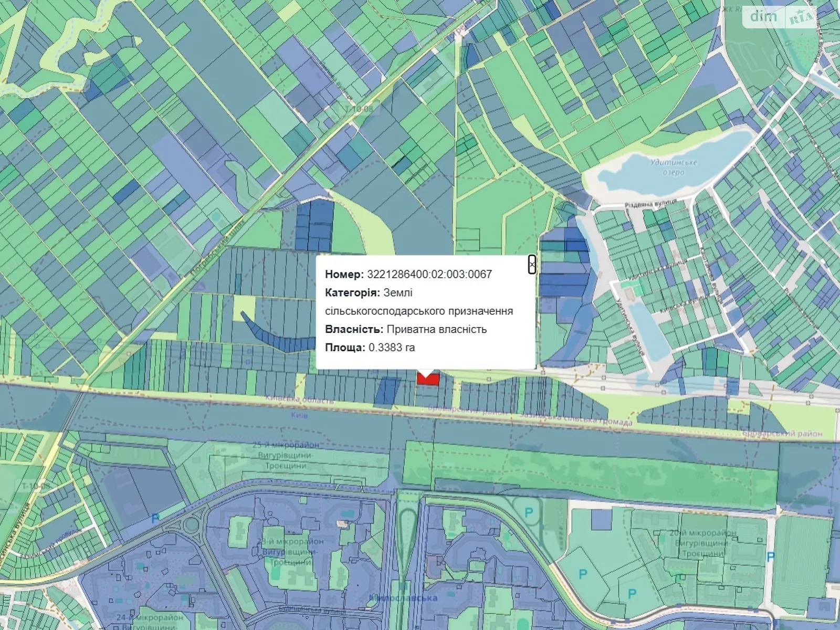Click the 25-й мікрорайон Вигурівщини-Троєщини label

coord(285,455)
